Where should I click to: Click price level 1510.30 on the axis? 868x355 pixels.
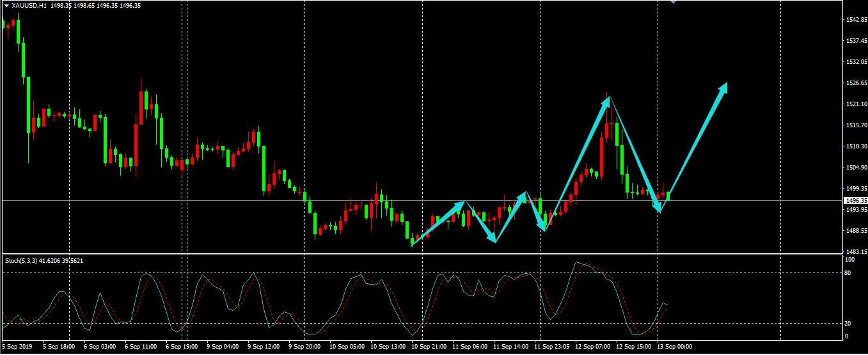coord(856,146)
